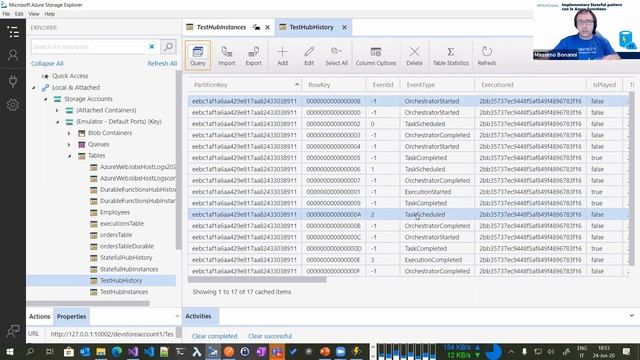Open Microsoft Edge from taskbar
Viewport: 640px width, 360px height.
(x=117, y=351)
